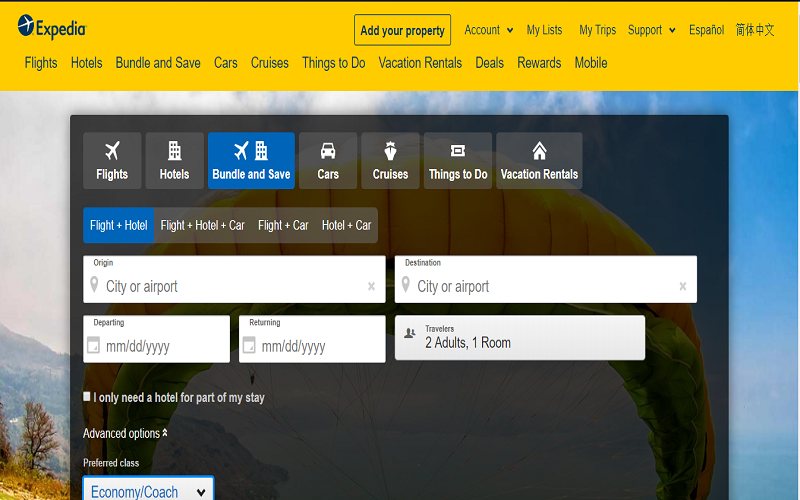The width and height of the screenshot is (800, 500).
Task: Click the Origin location pin icon
Action: 94,285
